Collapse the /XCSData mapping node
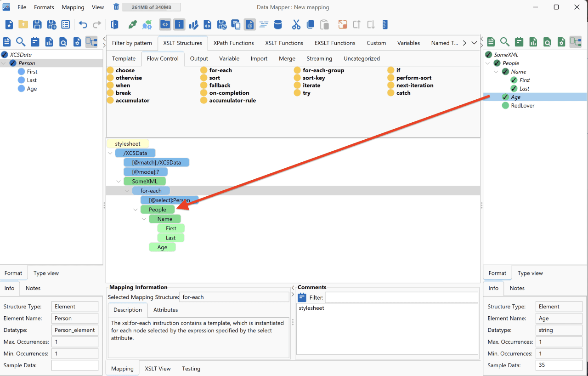Image resolution: width=588 pixels, height=376 pixels. (x=110, y=153)
